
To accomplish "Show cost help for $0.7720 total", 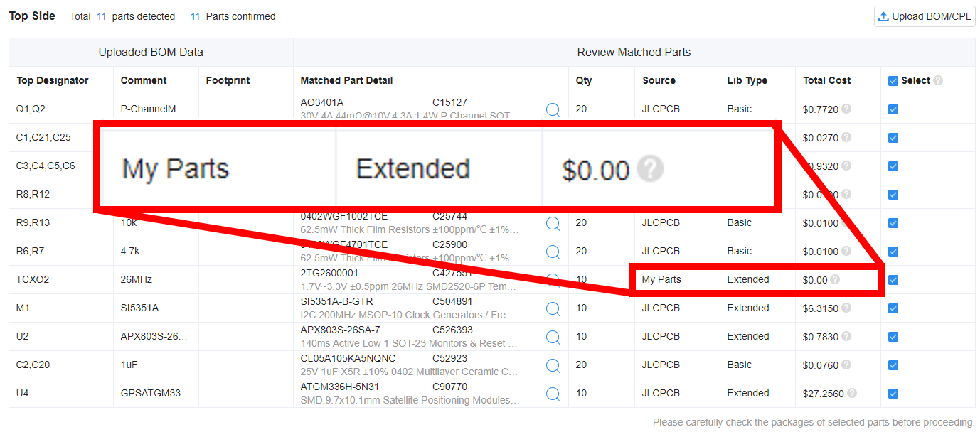I will pos(846,109).
